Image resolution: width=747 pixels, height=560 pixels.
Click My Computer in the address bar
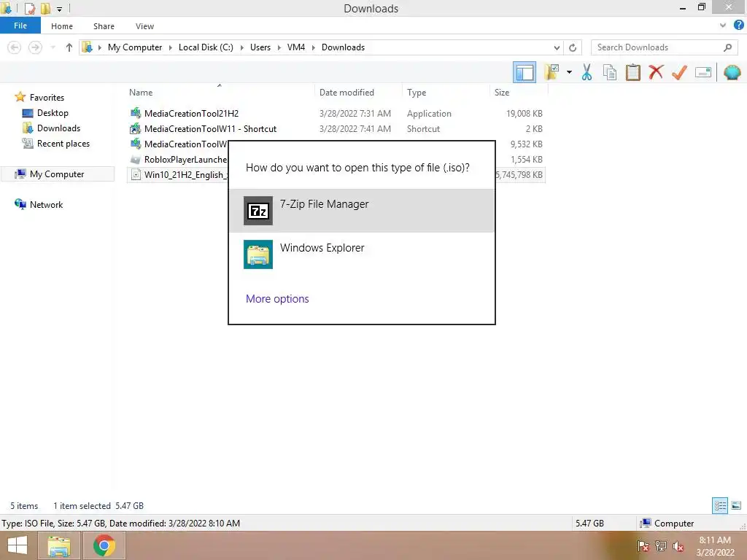[x=135, y=47]
